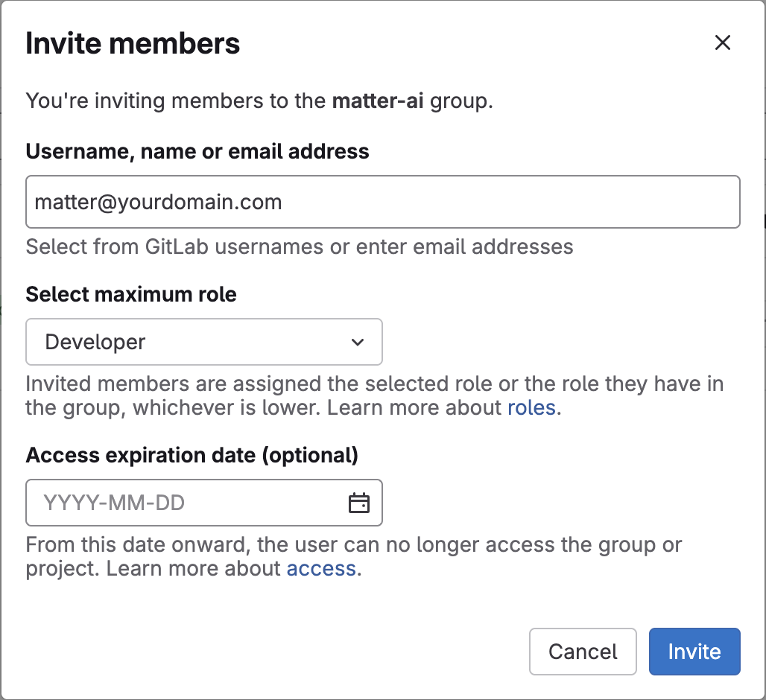Open the roles documentation link

(531, 408)
